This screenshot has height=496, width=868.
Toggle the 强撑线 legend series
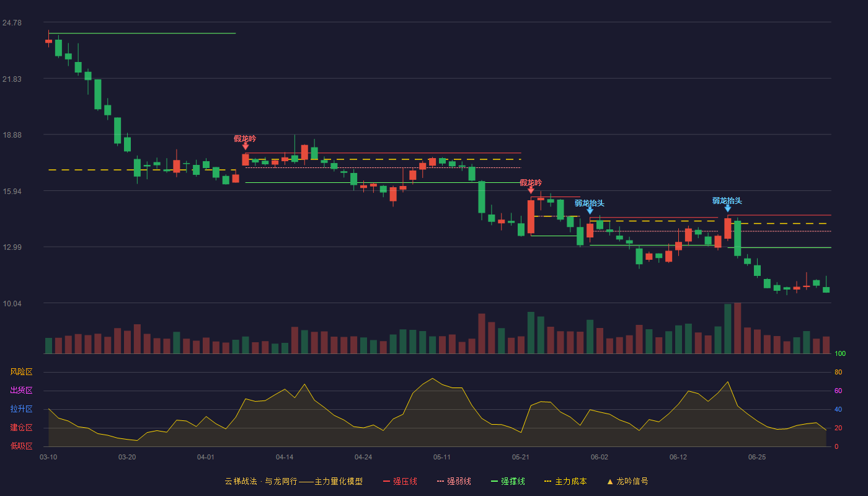click(508, 481)
